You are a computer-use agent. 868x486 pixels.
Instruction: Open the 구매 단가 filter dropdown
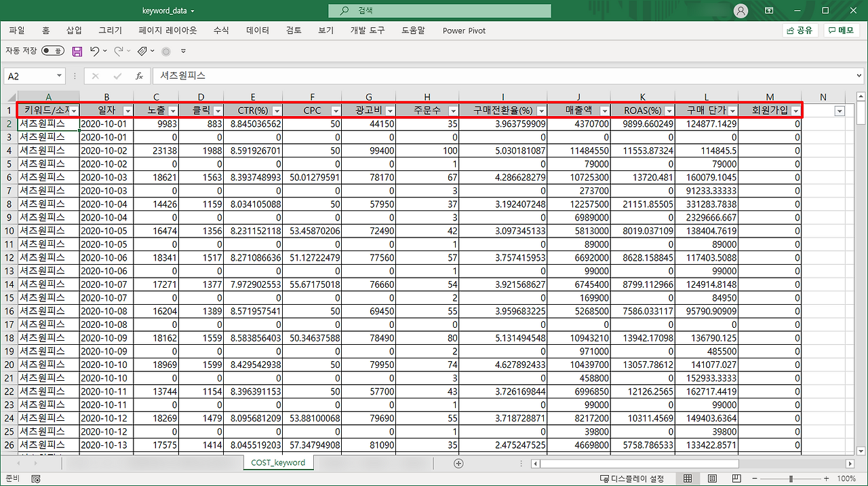[x=732, y=111]
